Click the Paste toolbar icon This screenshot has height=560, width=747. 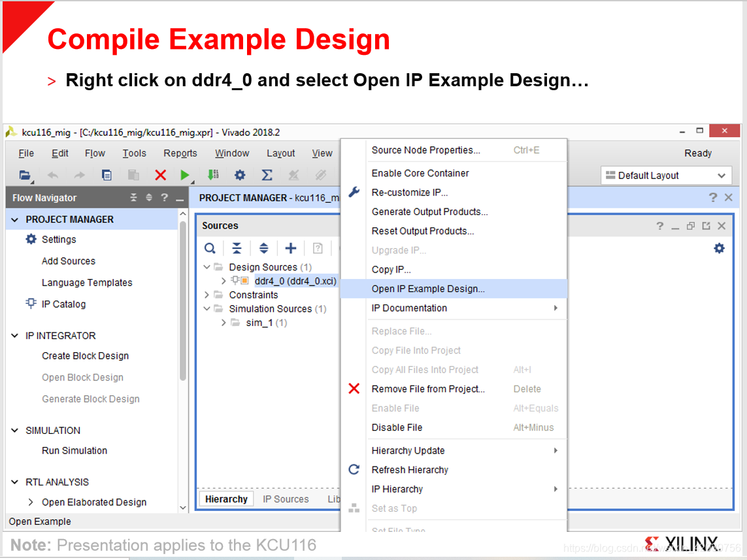pos(133,175)
